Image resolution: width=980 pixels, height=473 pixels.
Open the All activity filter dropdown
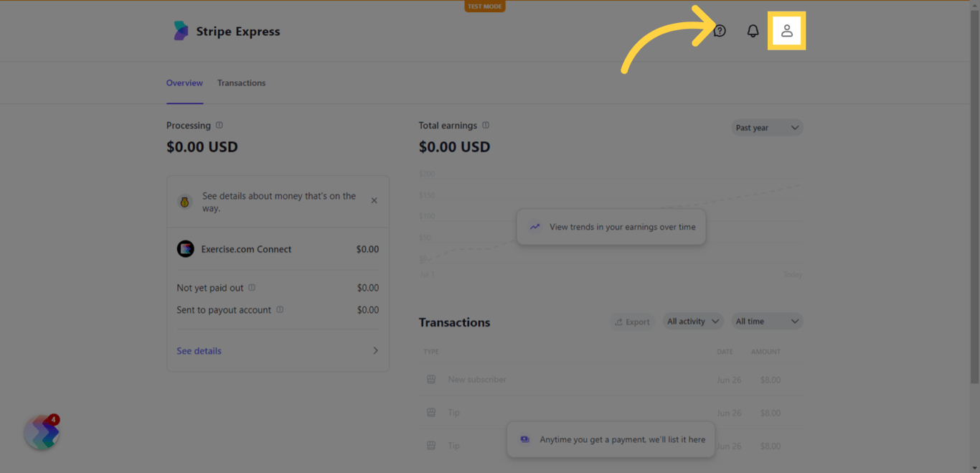[692, 321]
